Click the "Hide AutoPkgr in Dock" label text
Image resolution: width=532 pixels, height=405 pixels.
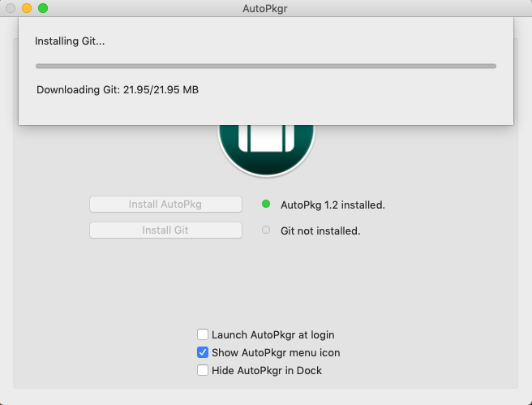[x=266, y=370]
